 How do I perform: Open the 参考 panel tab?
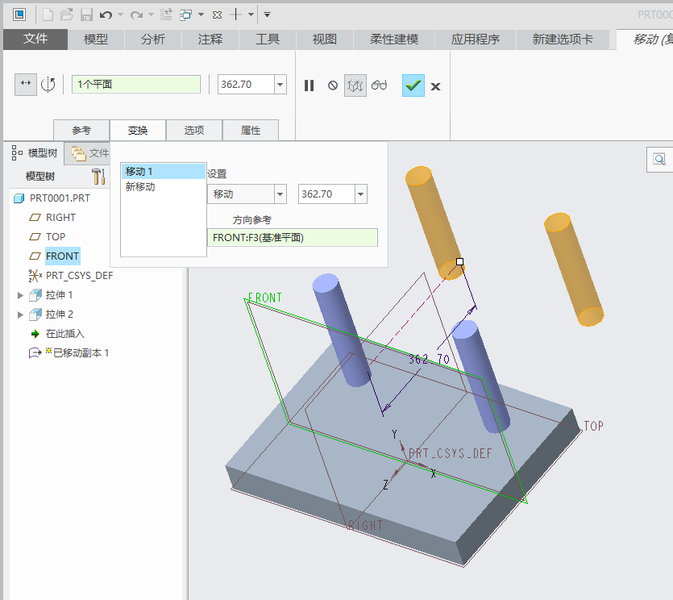(x=81, y=130)
